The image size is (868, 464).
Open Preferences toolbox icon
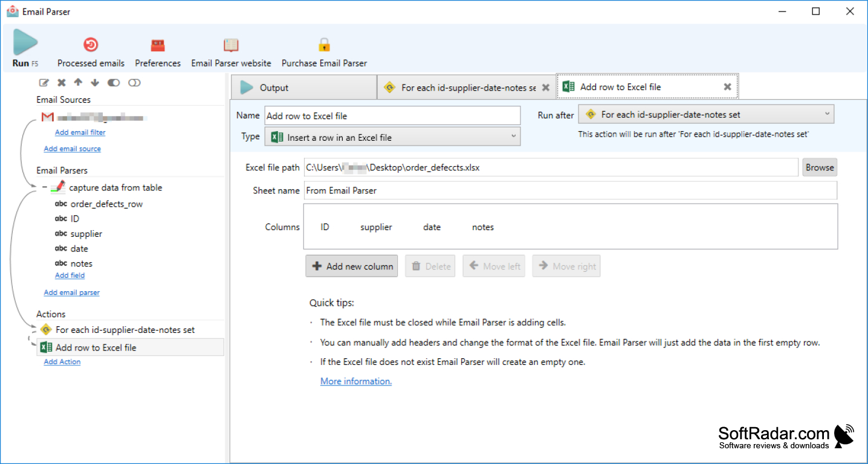[158, 45]
